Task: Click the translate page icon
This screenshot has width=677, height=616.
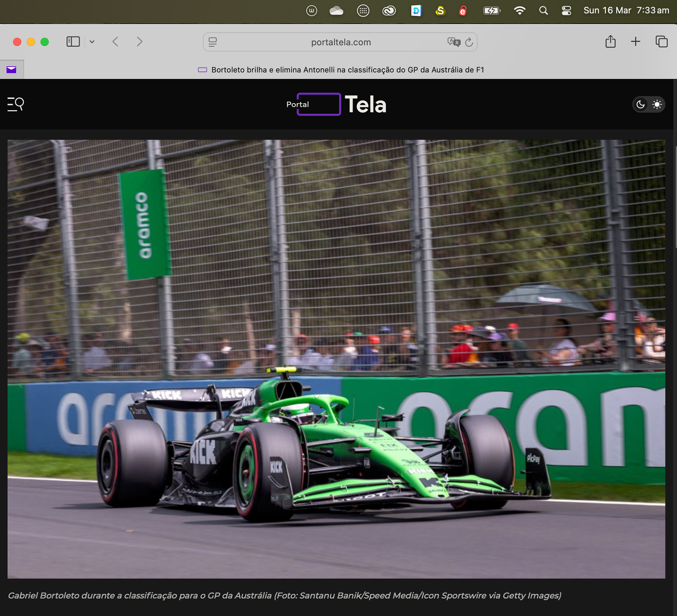Action: pos(453,42)
